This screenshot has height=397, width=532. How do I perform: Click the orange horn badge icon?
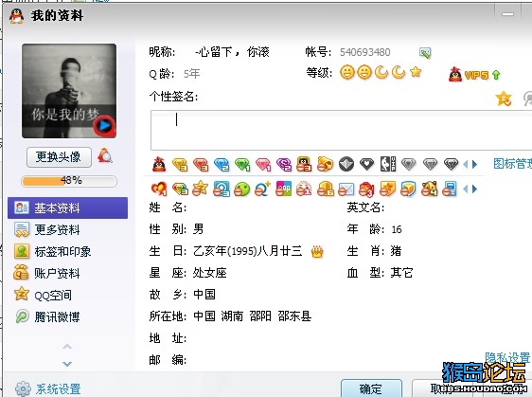(x=325, y=164)
